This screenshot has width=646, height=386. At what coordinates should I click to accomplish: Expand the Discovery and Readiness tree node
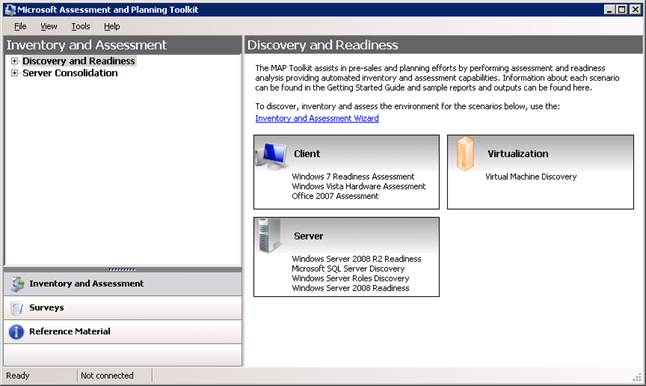point(14,61)
